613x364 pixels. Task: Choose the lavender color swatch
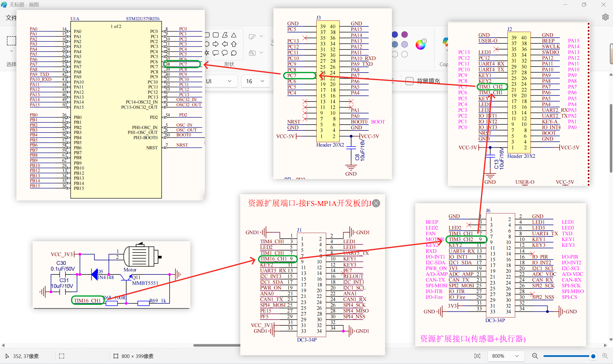click(x=405, y=44)
